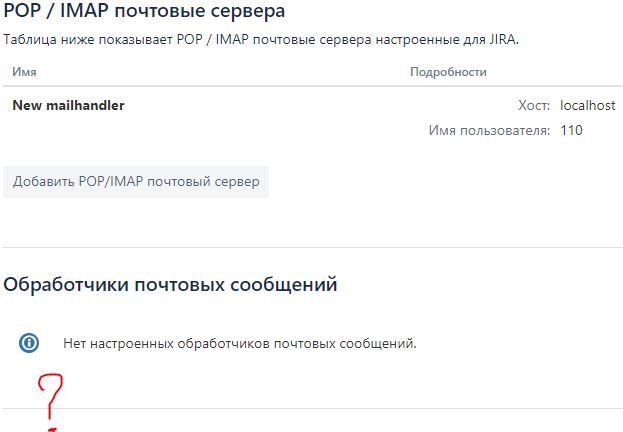Click the divider line under the table header
This screenshot has width=623, height=432.
(313, 86)
